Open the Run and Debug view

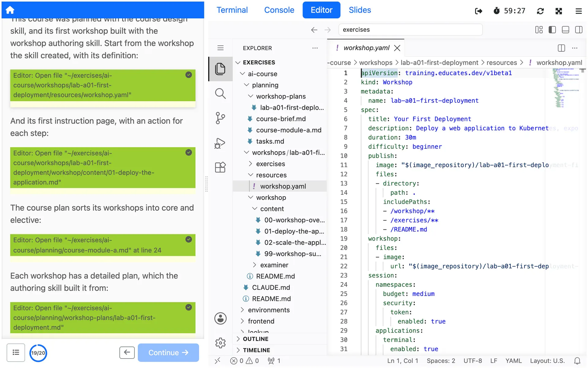(x=220, y=143)
